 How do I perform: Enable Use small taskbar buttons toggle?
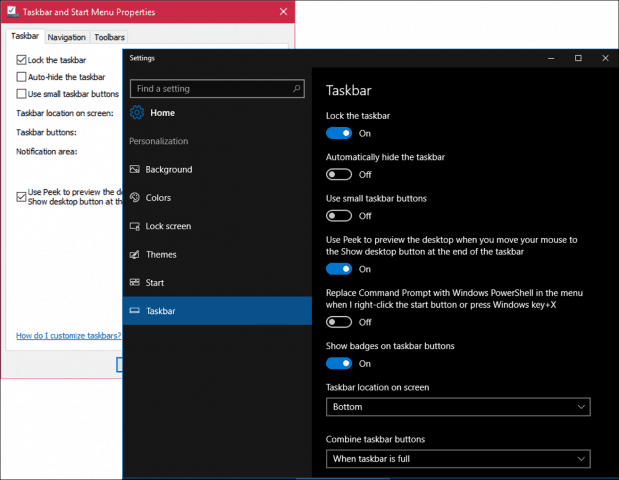click(339, 216)
